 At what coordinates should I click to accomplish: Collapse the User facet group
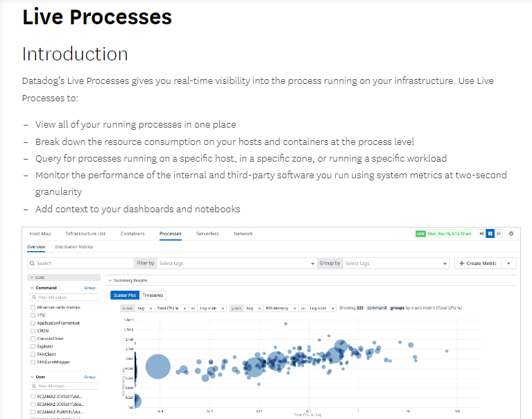32,377
